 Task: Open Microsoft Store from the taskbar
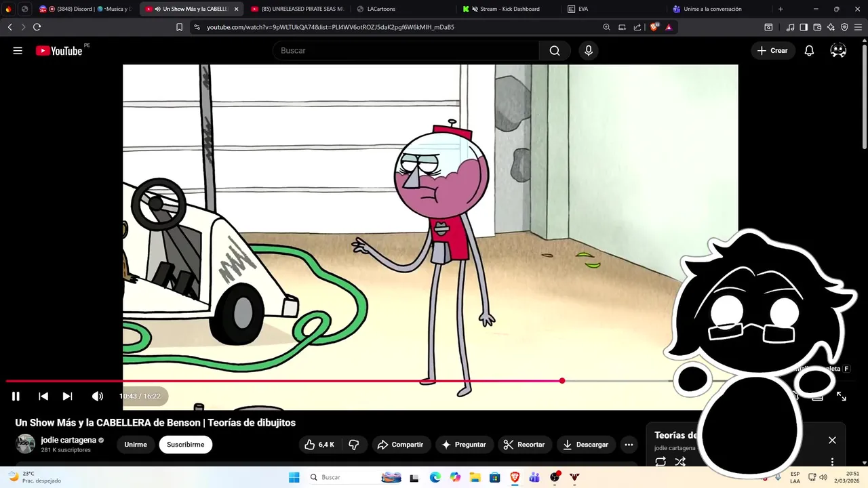(x=494, y=477)
